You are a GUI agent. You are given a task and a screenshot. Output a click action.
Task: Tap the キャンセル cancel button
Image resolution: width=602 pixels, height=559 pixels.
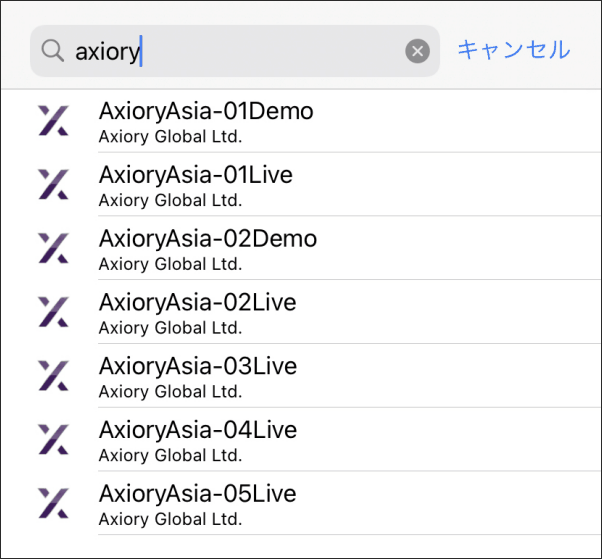pyautogui.click(x=513, y=50)
